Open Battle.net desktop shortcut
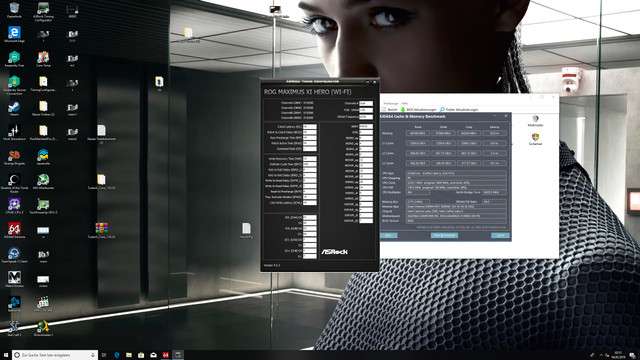Viewport: 640px width, 360px height. 14,304
